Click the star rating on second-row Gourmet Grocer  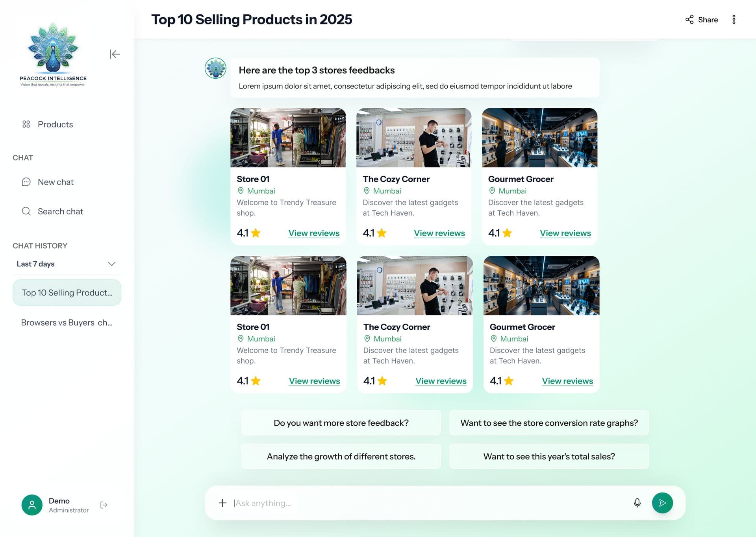pyautogui.click(x=509, y=381)
